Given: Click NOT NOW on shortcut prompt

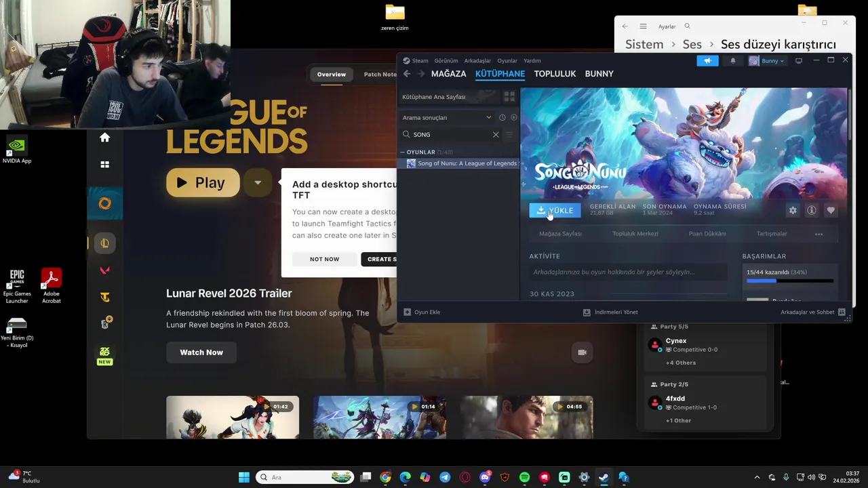Looking at the screenshot, I should point(324,259).
